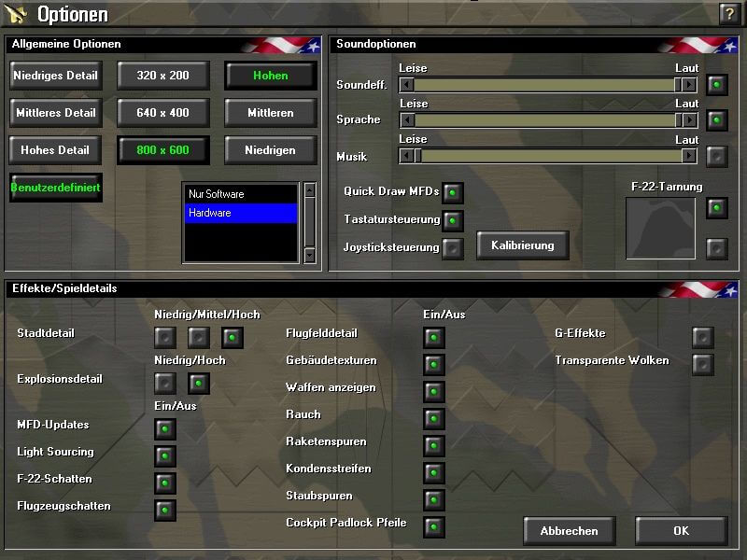Toggle MFD-Updates
Viewport: 747px width, 560px height.
165,429
